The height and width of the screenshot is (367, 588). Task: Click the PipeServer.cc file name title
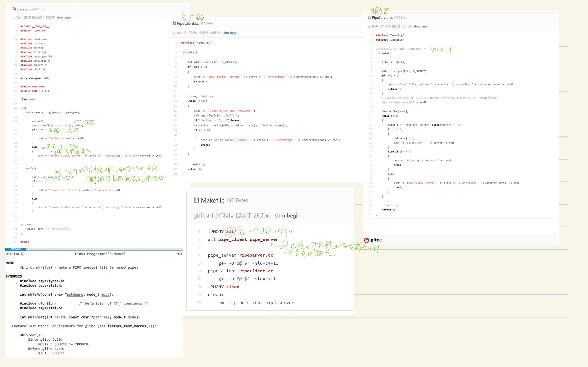click(382, 18)
